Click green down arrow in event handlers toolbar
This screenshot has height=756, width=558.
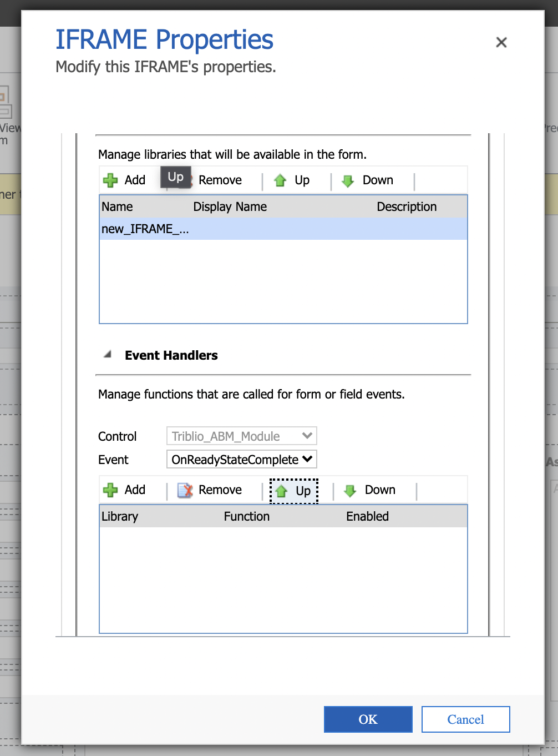[x=350, y=491]
